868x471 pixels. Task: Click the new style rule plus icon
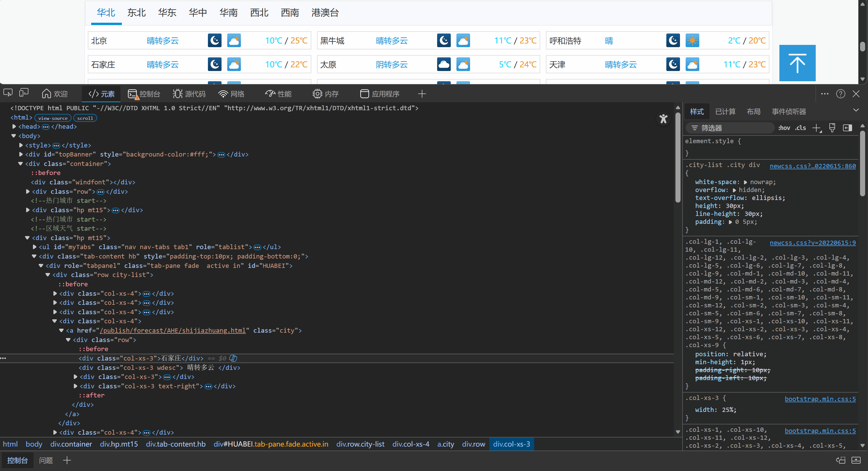point(816,128)
